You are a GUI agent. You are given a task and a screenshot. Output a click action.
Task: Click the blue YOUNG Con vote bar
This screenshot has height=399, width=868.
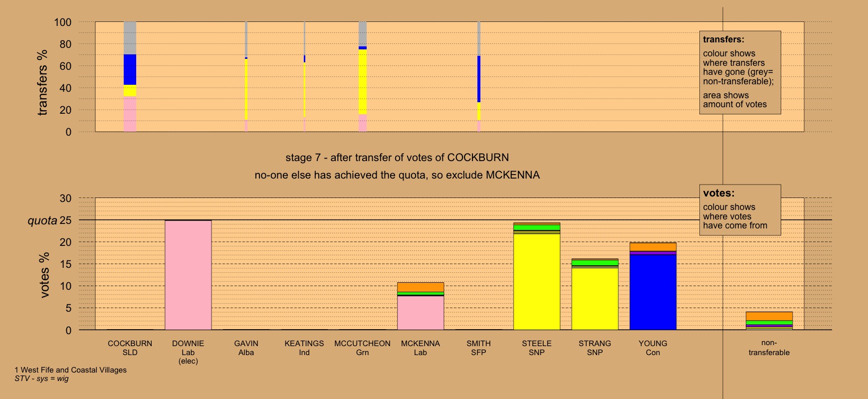click(653, 292)
